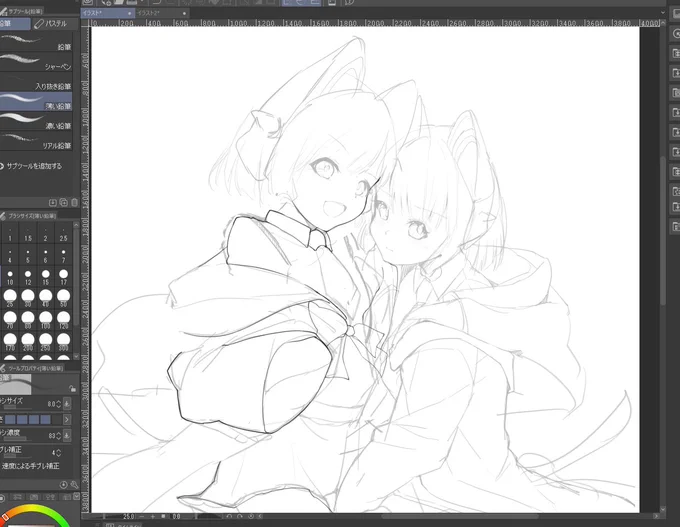680x527 pixels.
Task: Toggle 速度による手ブレ補正 option
Action: click(x=30, y=466)
